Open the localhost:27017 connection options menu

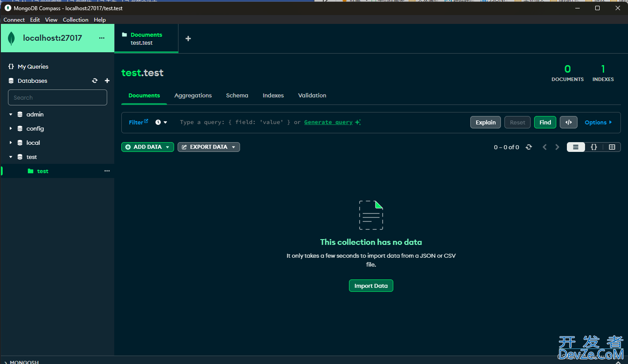coord(102,38)
